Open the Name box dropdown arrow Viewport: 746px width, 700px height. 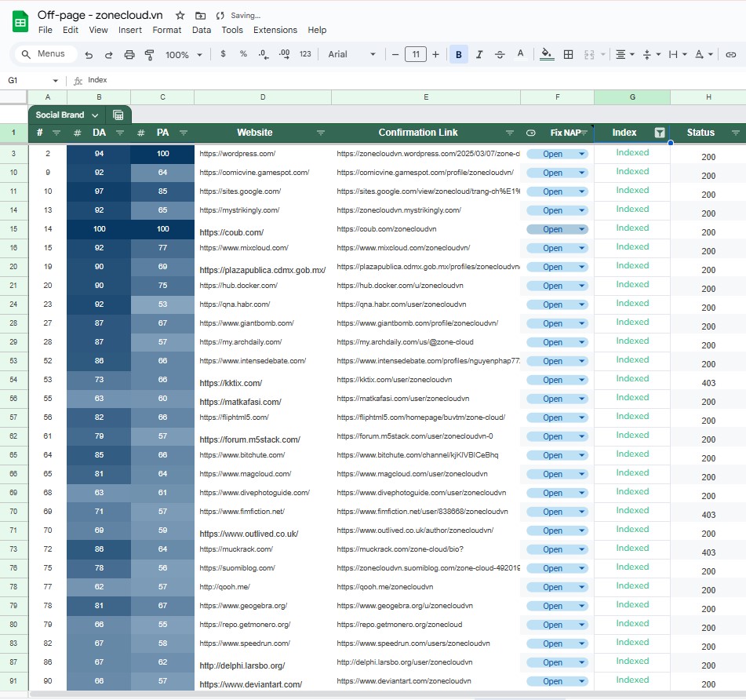(56, 80)
